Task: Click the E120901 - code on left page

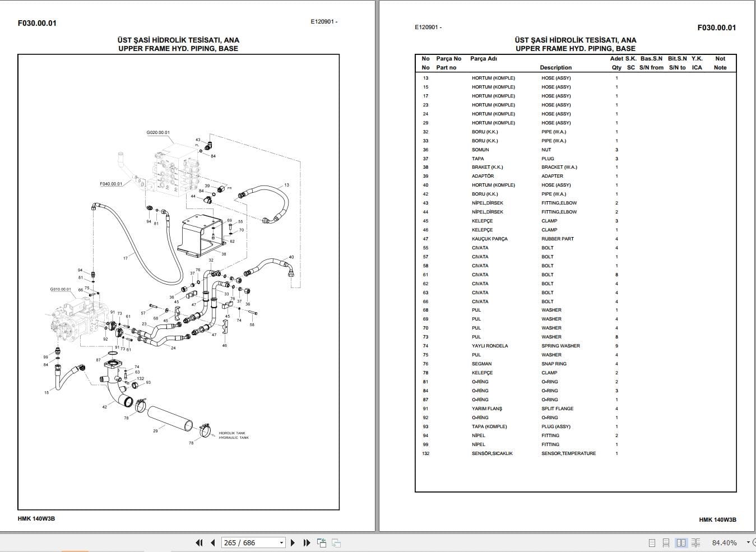Action: point(324,22)
